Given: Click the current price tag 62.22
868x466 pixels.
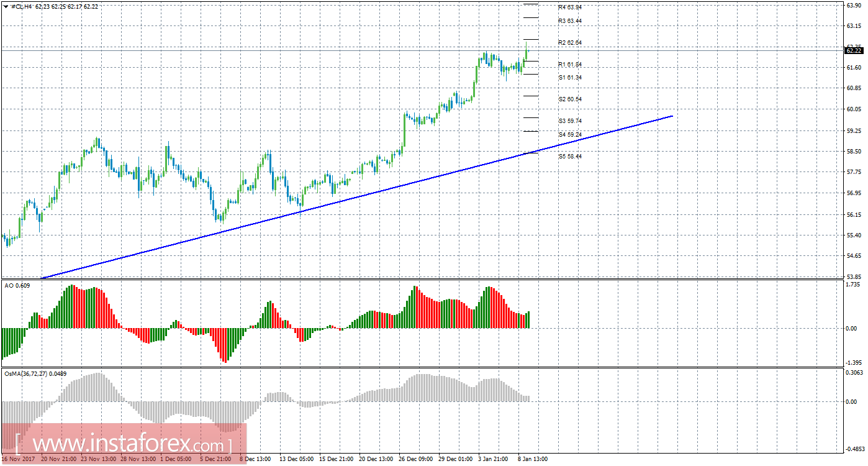Looking at the screenshot, I should 854,51.
